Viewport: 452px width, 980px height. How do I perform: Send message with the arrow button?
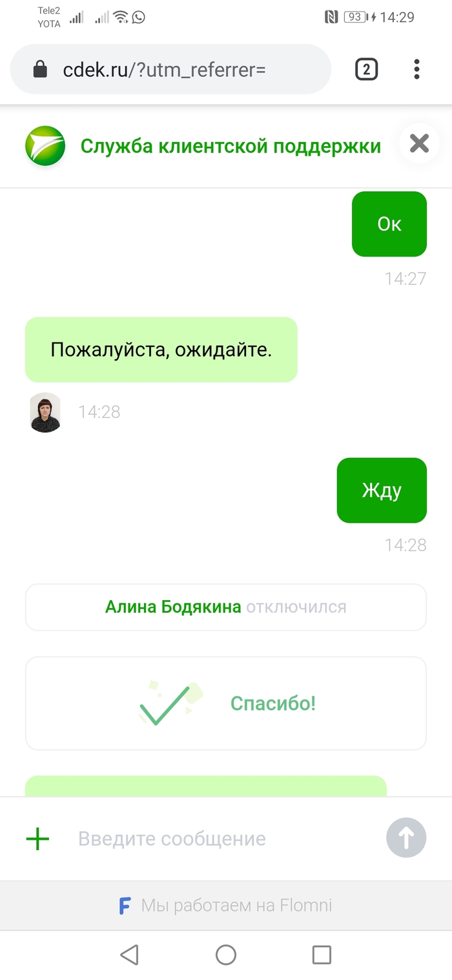(406, 838)
